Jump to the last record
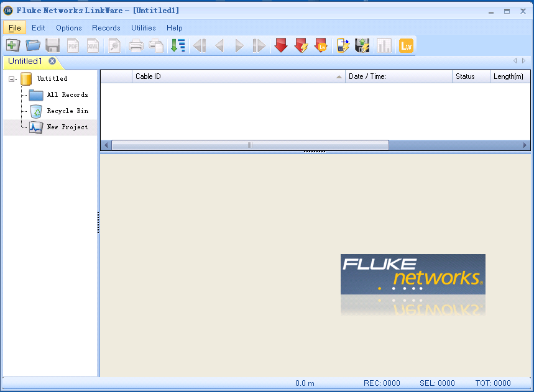This screenshot has width=534, height=392. coord(259,45)
